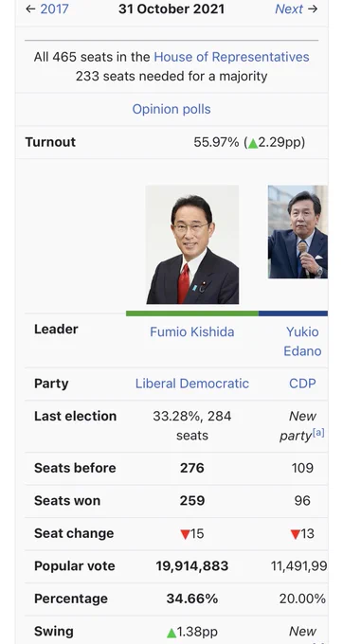343x644 pixels.
Task: Open House of Representatives link
Action: 231,57
